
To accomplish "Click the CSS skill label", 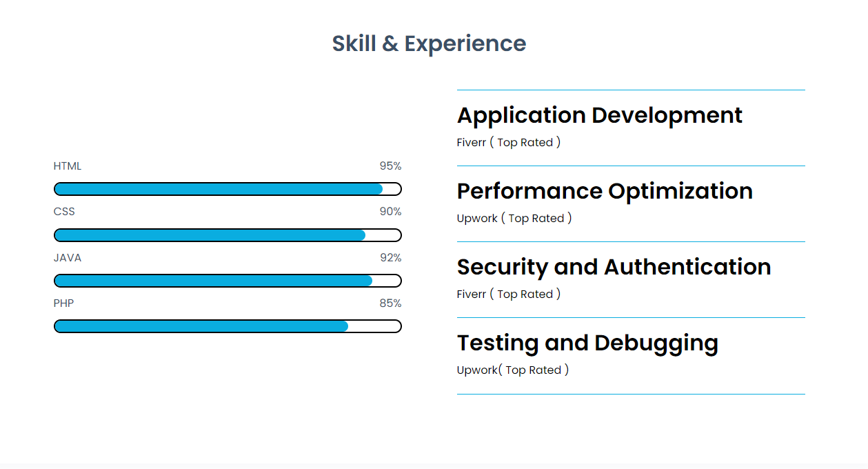I will tap(64, 212).
